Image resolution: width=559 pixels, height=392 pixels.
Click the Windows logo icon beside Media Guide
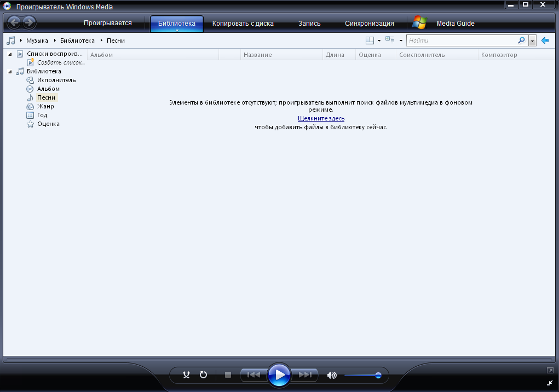click(x=419, y=22)
